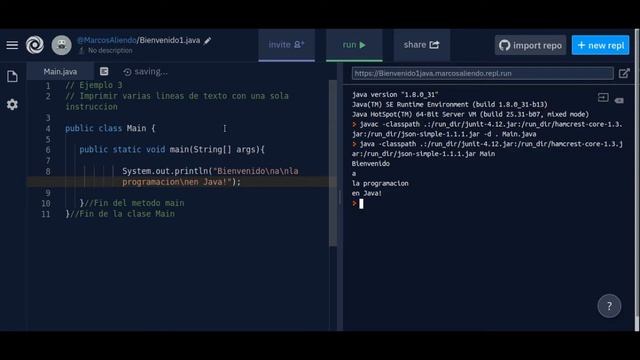Click the Bienvenido1.java title
640x360 pixels.
170,40
